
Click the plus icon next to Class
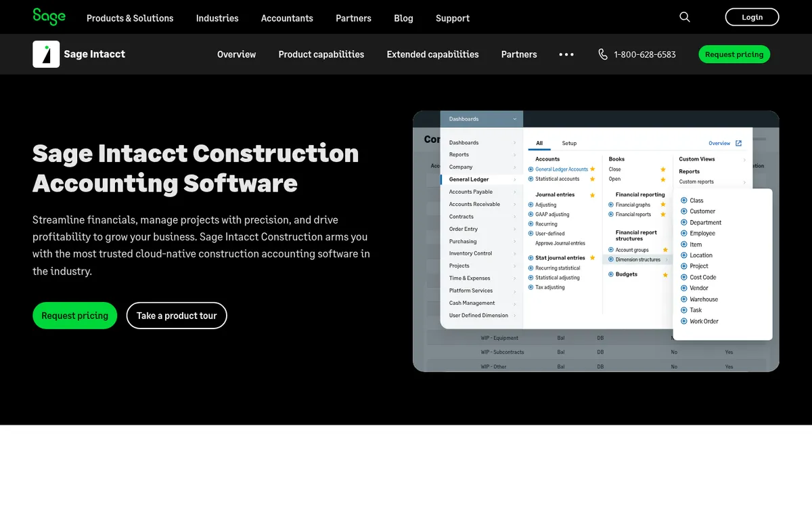click(684, 200)
